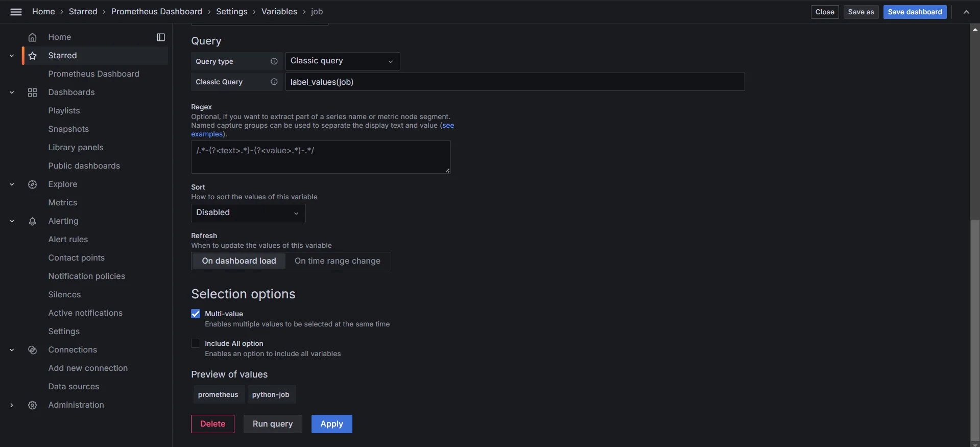Open Settings breadcrumb
The width and height of the screenshot is (980, 447).
click(232, 12)
